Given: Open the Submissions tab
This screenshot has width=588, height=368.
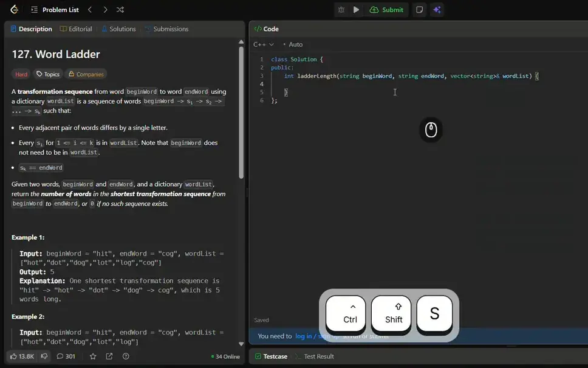Looking at the screenshot, I should click(167, 29).
